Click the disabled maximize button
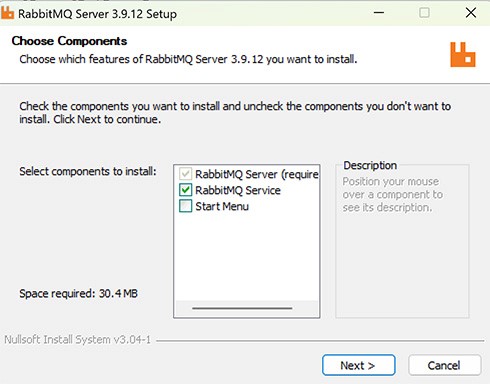Image resolution: width=490 pixels, height=384 pixels. click(x=424, y=13)
